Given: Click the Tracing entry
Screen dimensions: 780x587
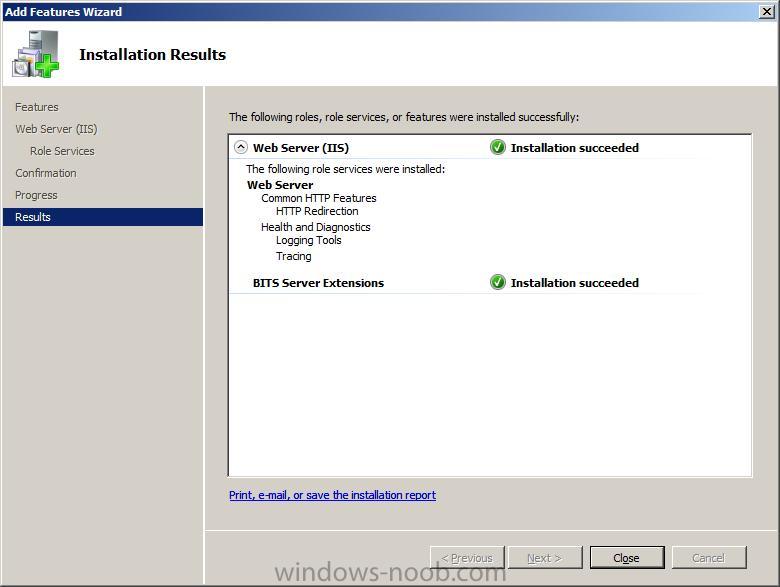Looking at the screenshot, I should [294, 256].
